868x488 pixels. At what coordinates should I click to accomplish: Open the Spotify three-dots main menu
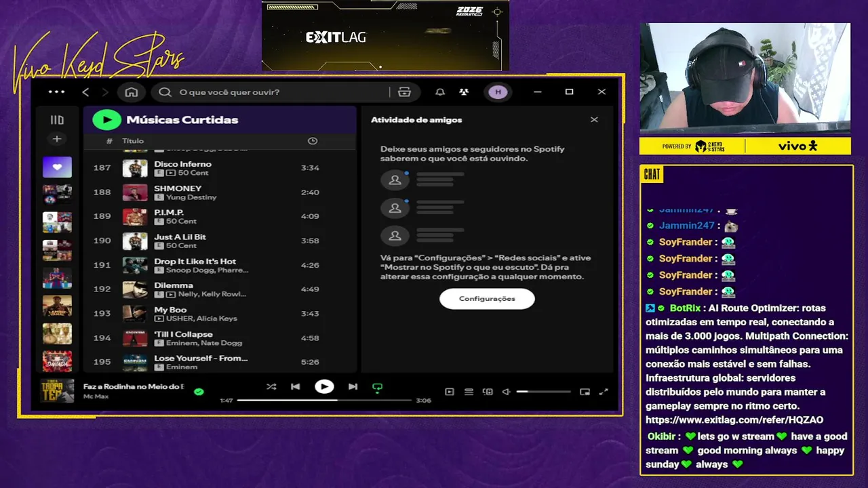click(x=57, y=92)
